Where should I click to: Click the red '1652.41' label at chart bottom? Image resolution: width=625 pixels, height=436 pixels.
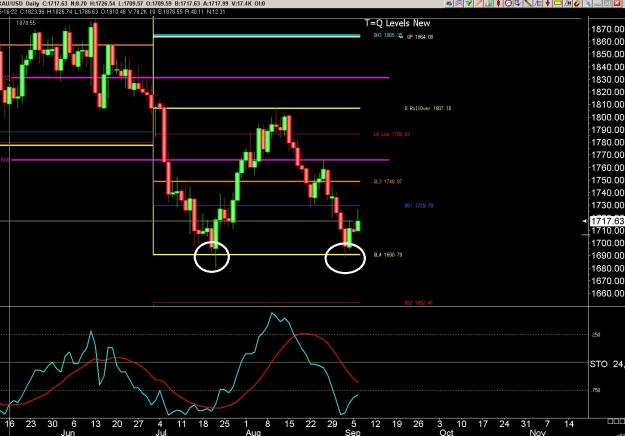(418, 303)
